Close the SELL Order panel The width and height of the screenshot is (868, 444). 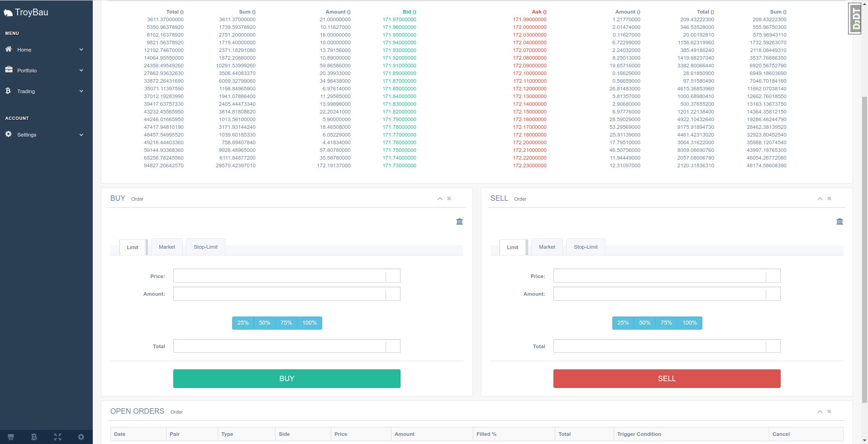(x=830, y=198)
